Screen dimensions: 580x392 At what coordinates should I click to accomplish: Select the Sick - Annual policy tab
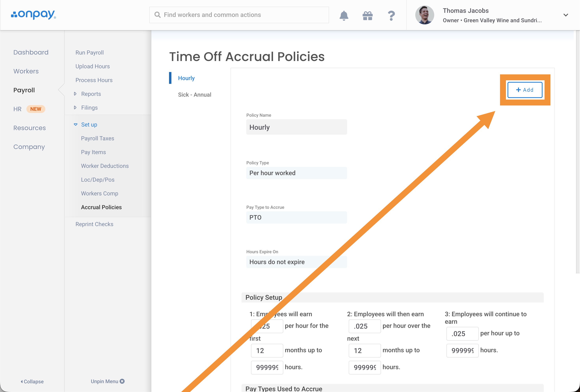click(x=194, y=94)
